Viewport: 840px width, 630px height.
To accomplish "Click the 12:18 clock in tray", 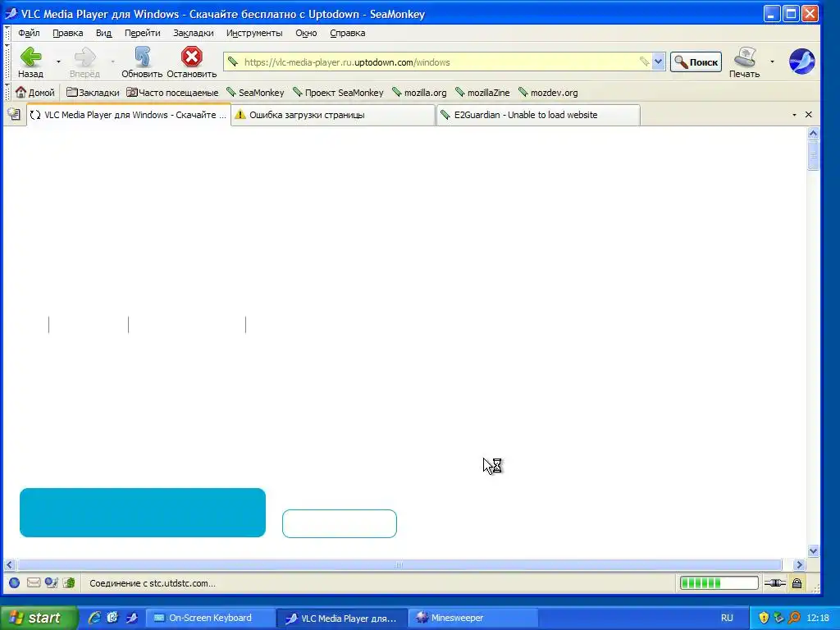I will (x=818, y=618).
